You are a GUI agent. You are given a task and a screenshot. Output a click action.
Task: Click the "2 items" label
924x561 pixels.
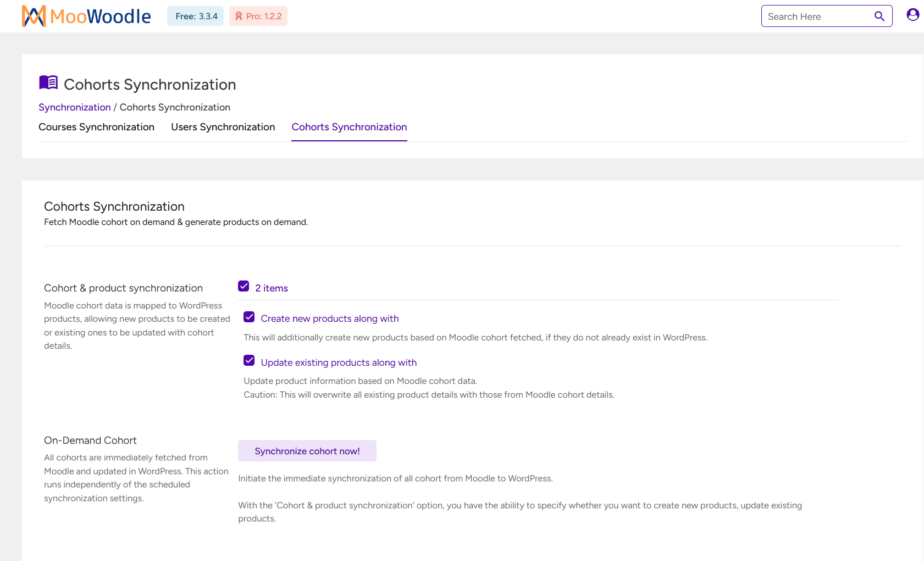tap(271, 288)
